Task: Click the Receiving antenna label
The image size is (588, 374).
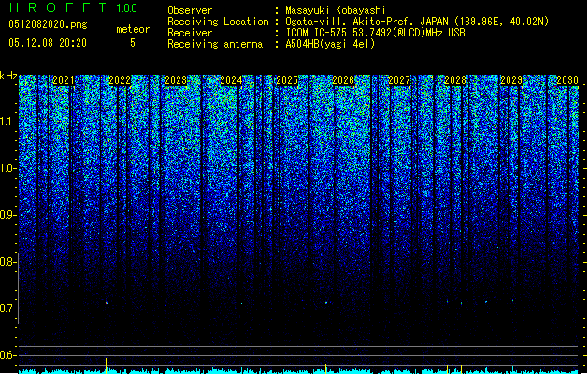Action: (x=215, y=44)
